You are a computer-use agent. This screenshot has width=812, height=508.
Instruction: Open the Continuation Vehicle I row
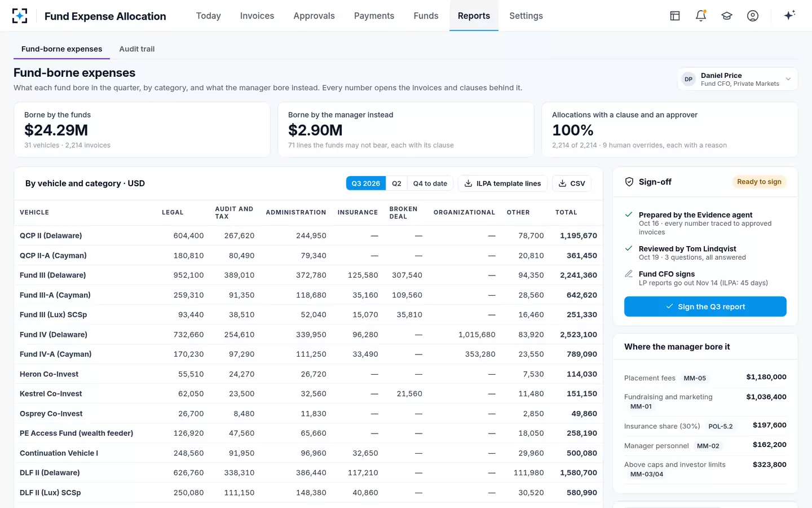(x=308, y=453)
